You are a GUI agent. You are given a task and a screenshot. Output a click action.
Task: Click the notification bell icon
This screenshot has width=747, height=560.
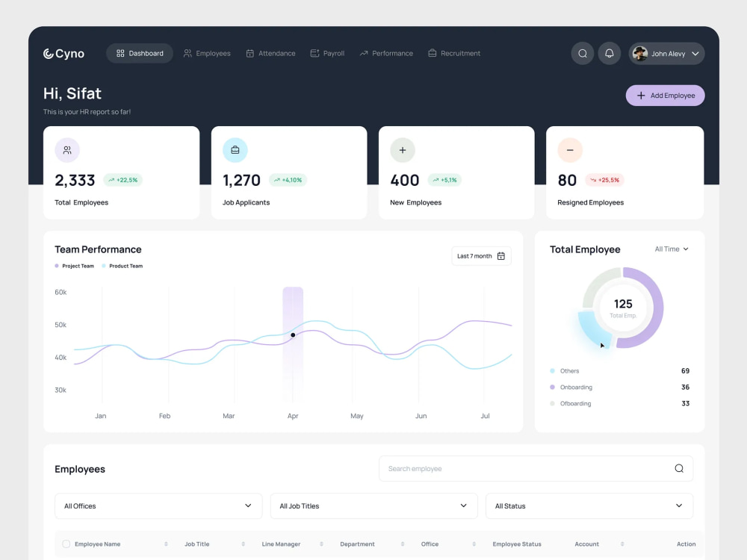610,53
